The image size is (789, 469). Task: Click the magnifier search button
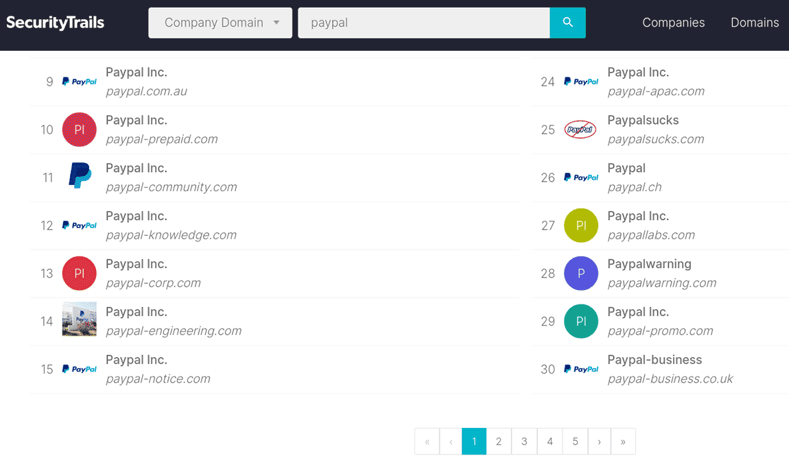pos(568,23)
